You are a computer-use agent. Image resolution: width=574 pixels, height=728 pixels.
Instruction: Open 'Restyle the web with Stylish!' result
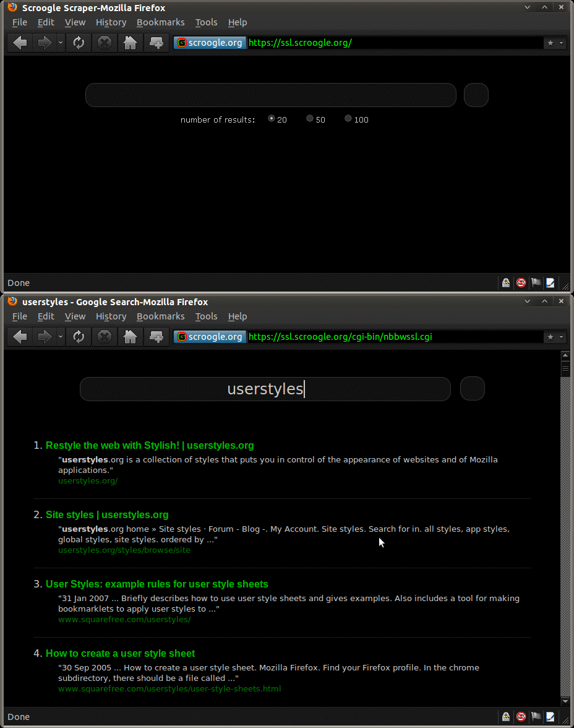150,445
